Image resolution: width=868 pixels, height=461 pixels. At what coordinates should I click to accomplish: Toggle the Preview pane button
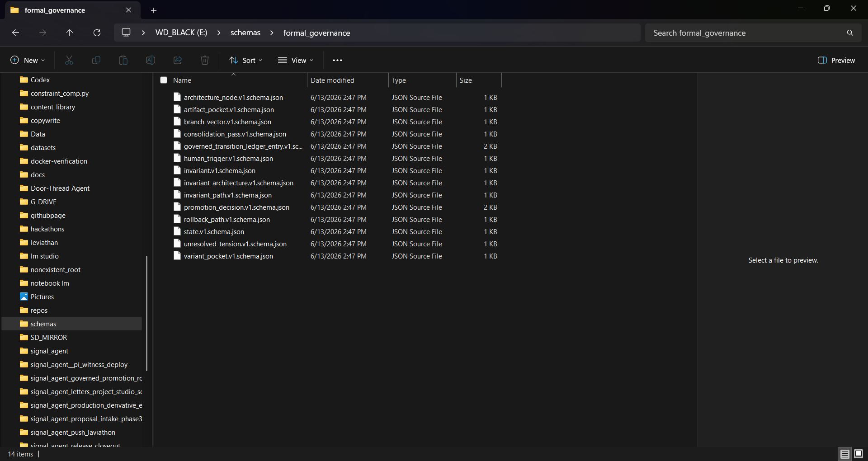[836, 60]
